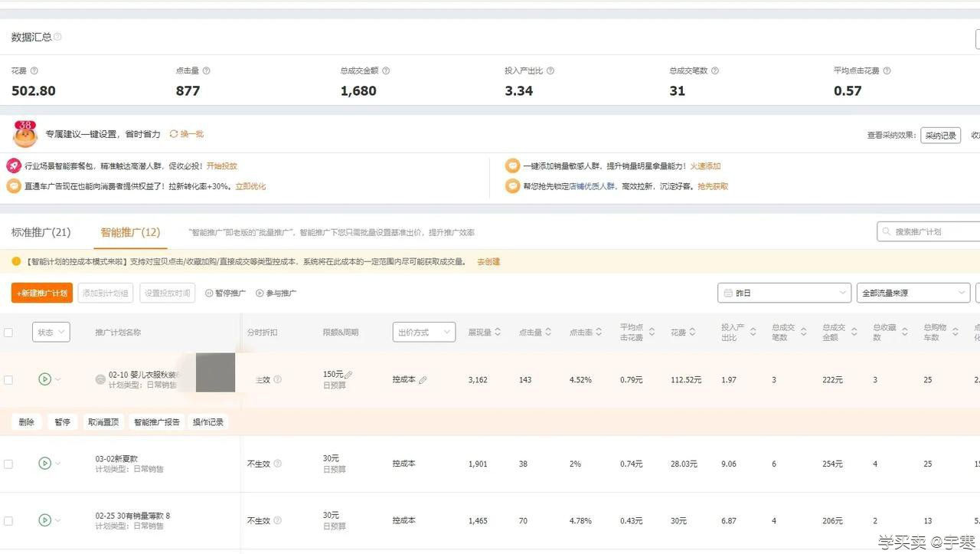
Task: Click 取消置顶 in first plan's action bar
Action: [x=103, y=422]
